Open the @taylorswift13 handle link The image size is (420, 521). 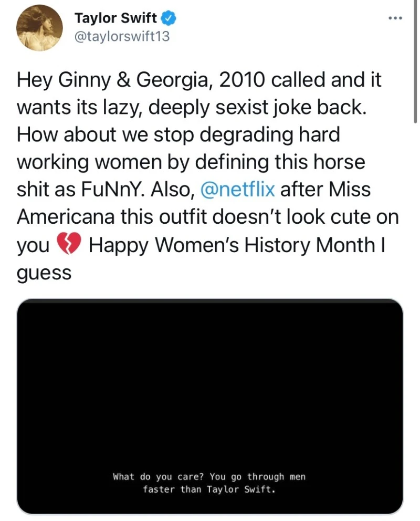[x=122, y=37]
